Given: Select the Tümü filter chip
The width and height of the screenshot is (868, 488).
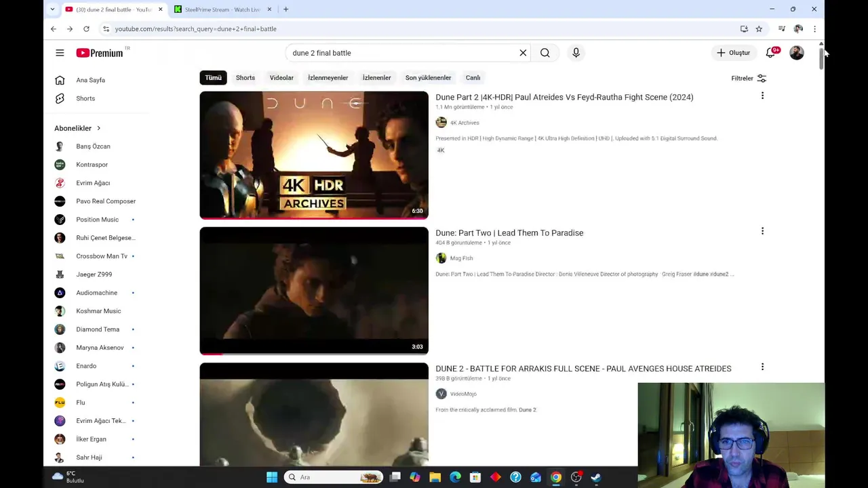Looking at the screenshot, I should tap(214, 78).
